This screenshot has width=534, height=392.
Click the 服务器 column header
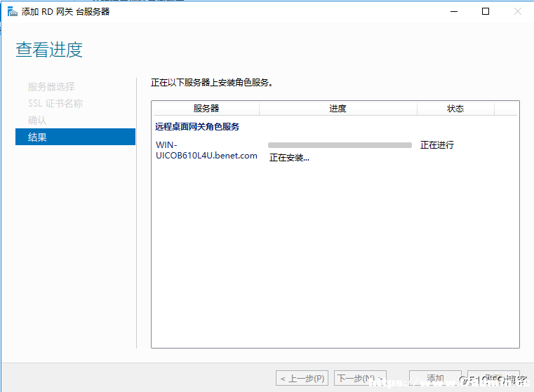(206, 109)
